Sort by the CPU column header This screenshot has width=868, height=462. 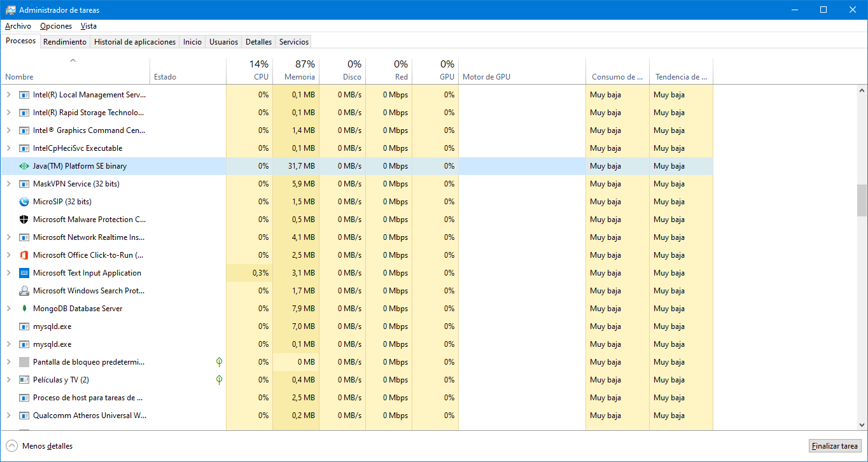(249, 71)
